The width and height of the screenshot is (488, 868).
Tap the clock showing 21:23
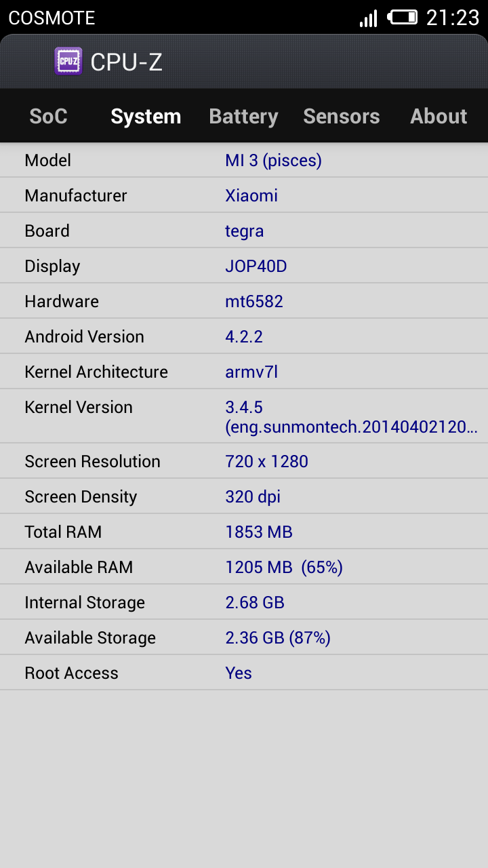[x=452, y=18]
